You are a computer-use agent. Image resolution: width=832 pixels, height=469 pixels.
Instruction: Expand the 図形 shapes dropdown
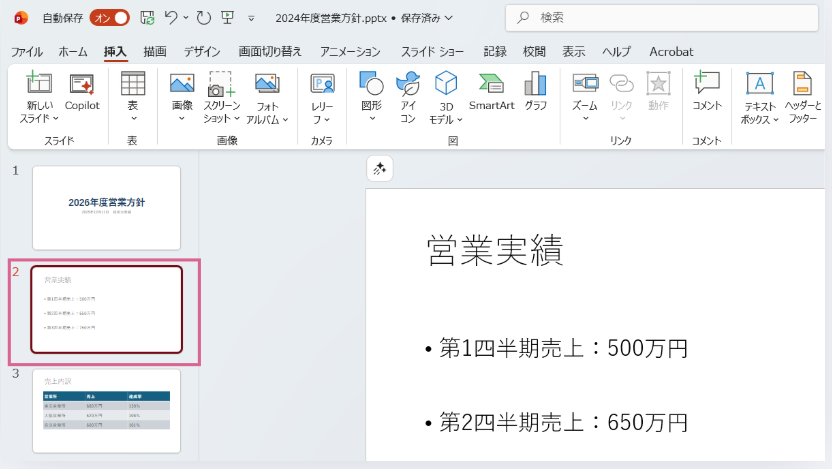(371, 118)
